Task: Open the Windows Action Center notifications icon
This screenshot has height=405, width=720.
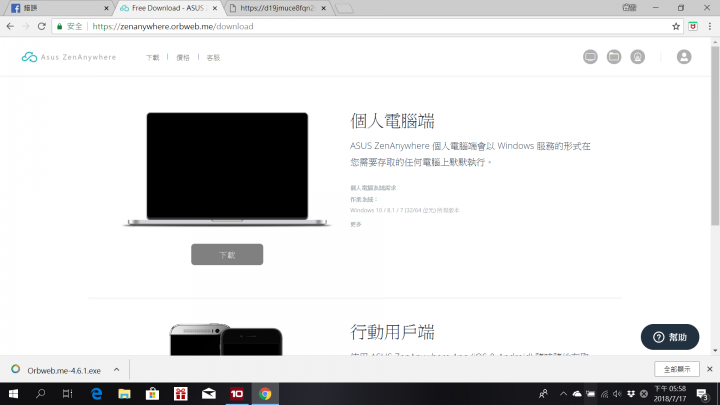Action: point(702,394)
